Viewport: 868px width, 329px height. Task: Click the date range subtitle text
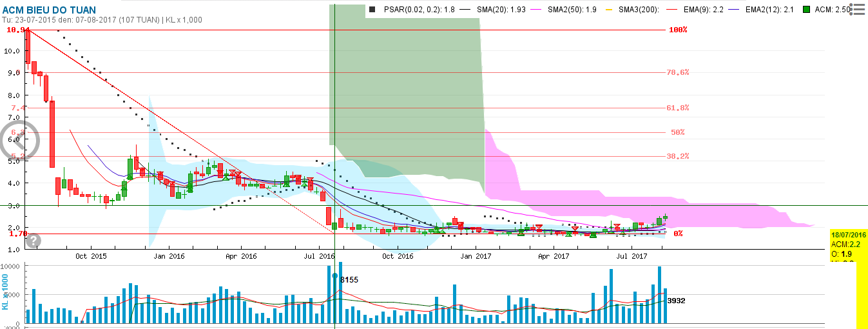(101, 20)
